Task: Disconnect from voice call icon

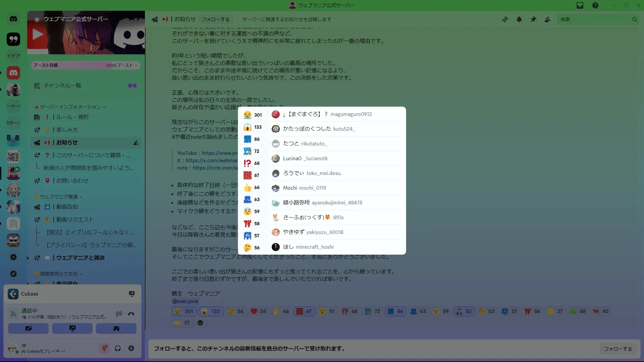Action: click(131, 314)
